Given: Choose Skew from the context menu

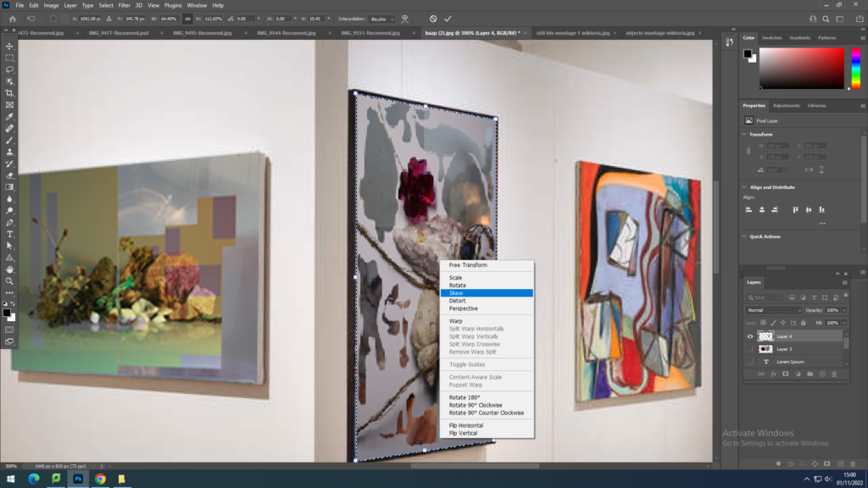Looking at the screenshot, I should tap(487, 293).
